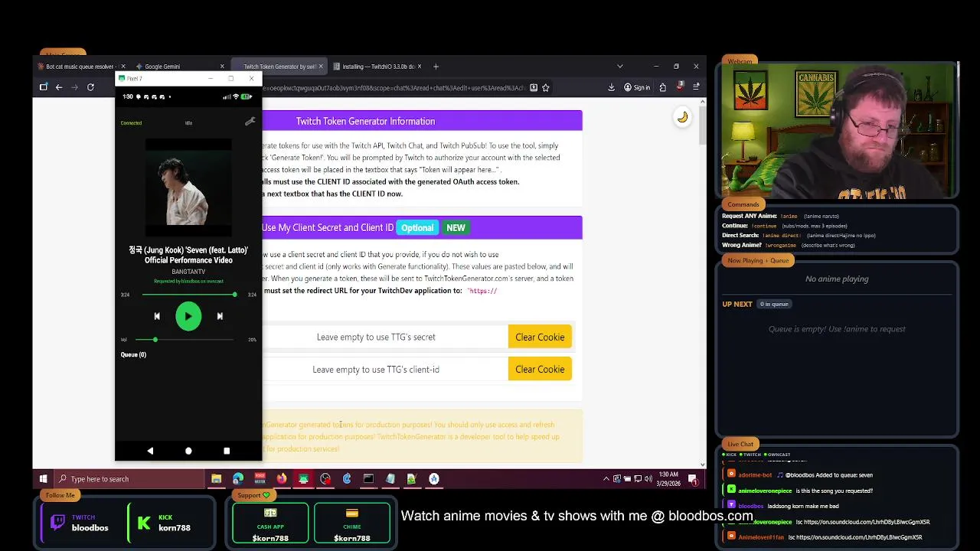Click the Optional badge
Screen dimensions: 980x551
click(x=417, y=227)
